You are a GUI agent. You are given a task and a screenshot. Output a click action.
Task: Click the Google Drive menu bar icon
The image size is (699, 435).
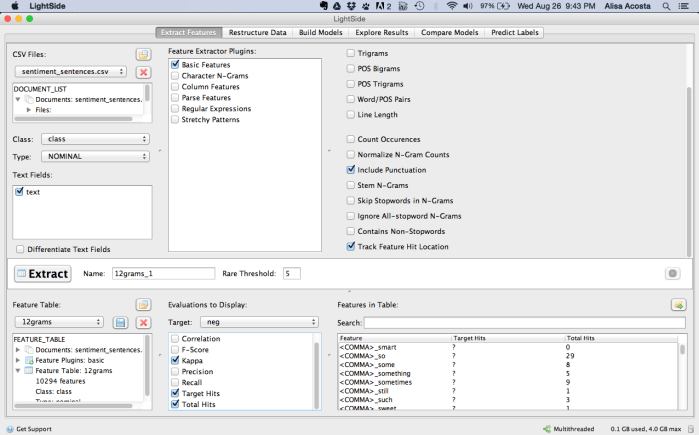point(337,6)
